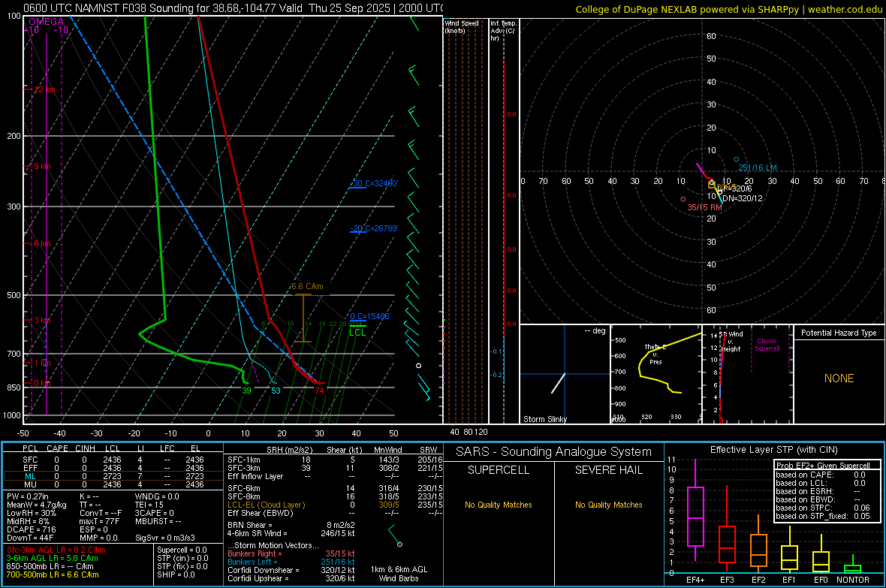
Task: Click the 'DN=320/12' Corfidi label
Action: tap(743, 198)
